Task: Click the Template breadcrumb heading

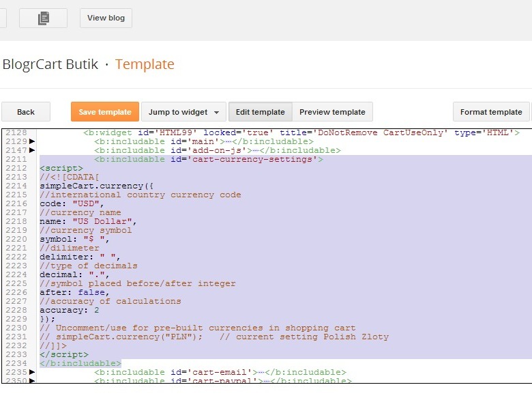Action: 145,64
